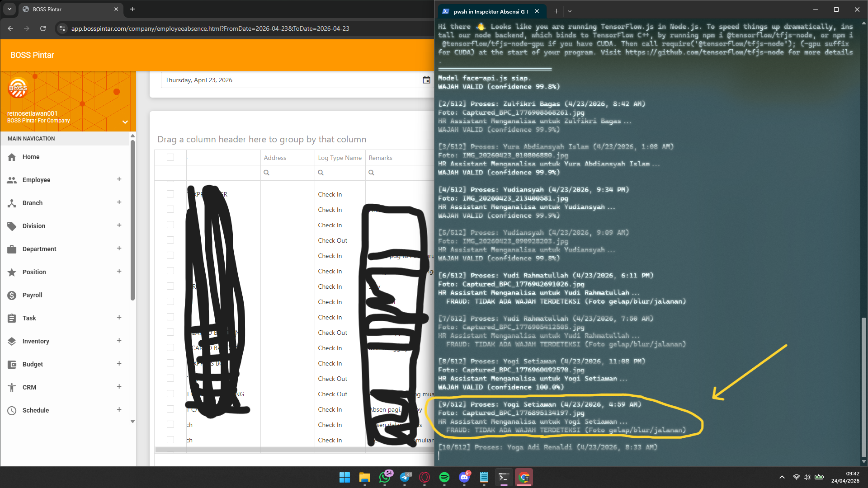This screenshot has width=868, height=488.
Task: Click the Budget wallet icon
Action: point(12,365)
